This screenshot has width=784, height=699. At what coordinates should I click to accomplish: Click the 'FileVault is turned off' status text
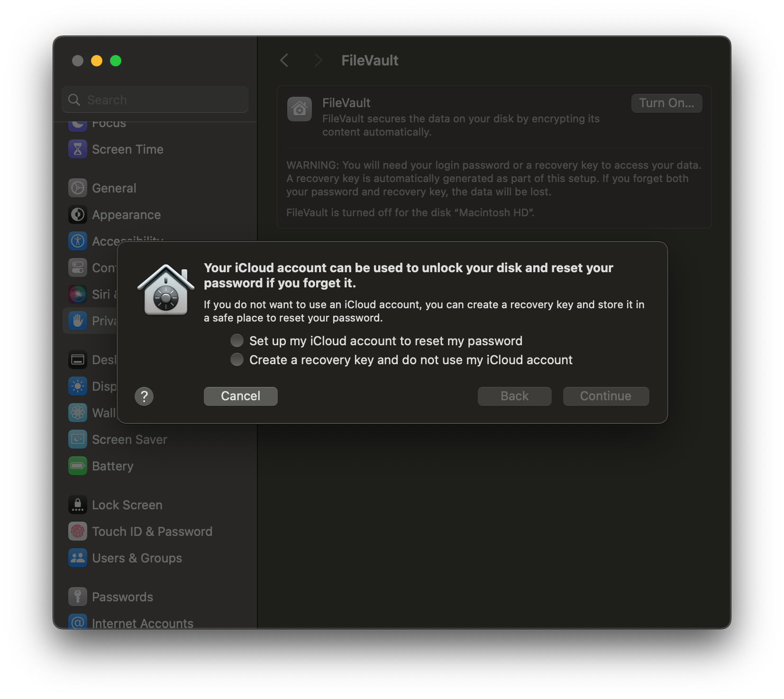(410, 212)
